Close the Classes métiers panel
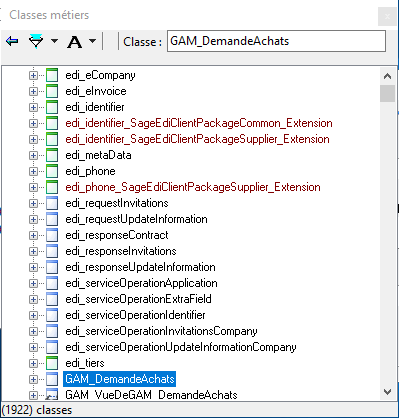399x418 pixels. click(387, 16)
